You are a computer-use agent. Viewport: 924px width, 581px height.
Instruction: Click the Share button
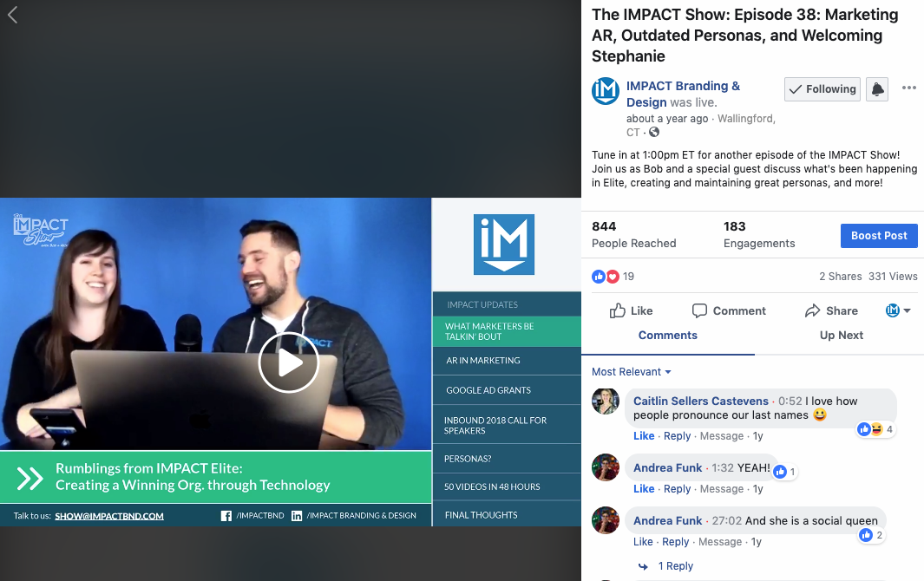click(x=831, y=310)
